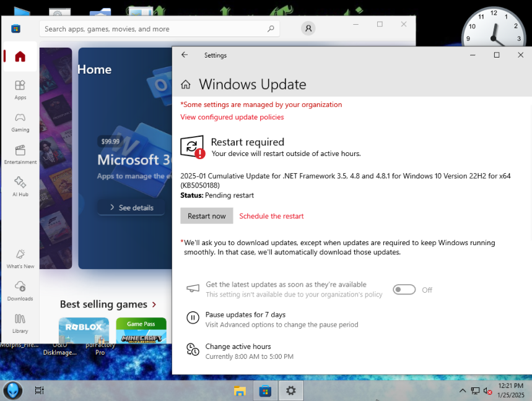The width and height of the screenshot is (532, 401).
Task: Open the Gaming section in Microsoft Store
Action: [20, 123]
